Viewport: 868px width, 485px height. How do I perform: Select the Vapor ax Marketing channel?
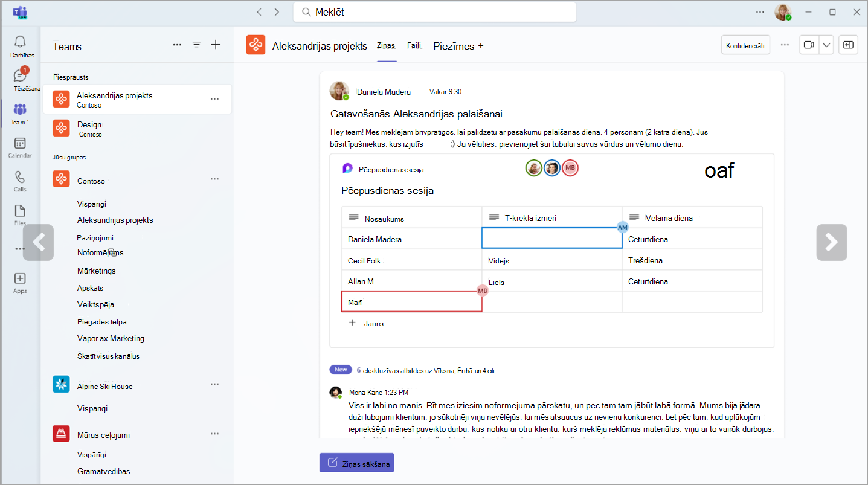pyautogui.click(x=111, y=338)
